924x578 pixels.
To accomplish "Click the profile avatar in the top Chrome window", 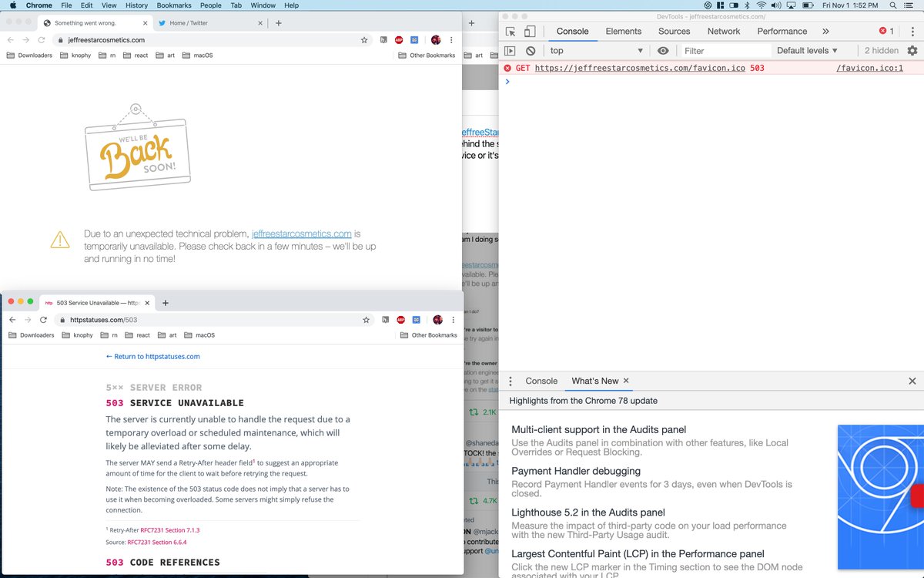I will click(x=436, y=40).
